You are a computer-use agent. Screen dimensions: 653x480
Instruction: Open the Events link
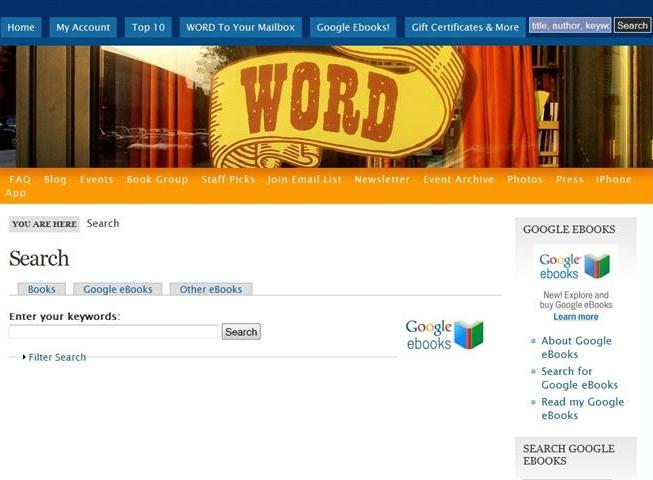click(x=96, y=179)
